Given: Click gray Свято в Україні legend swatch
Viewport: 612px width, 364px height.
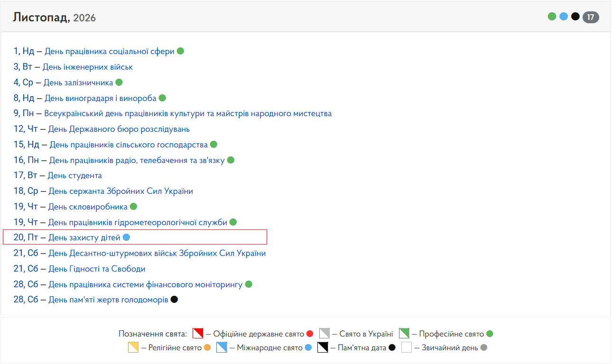Looking at the screenshot, I should (325, 334).
